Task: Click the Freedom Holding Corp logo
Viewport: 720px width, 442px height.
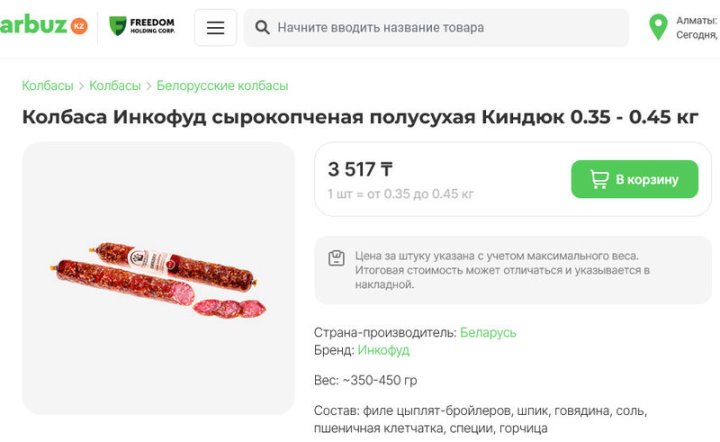Action: point(141,27)
